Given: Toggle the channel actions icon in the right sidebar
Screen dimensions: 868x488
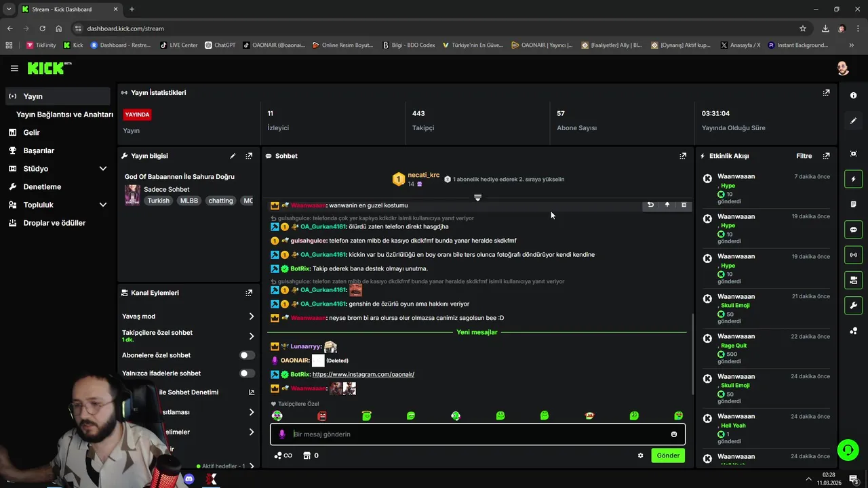Looking at the screenshot, I should [853, 280].
